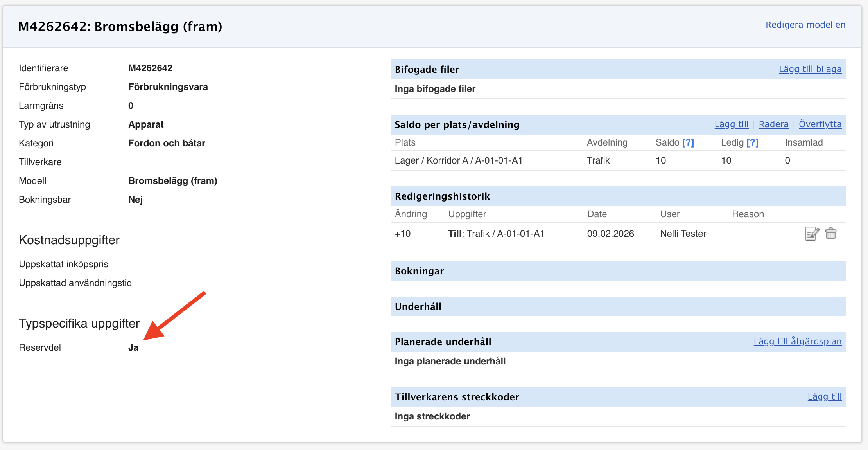This screenshot has height=450, width=868.
Task: Click the Ledig help [?] marker
Action: click(752, 142)
